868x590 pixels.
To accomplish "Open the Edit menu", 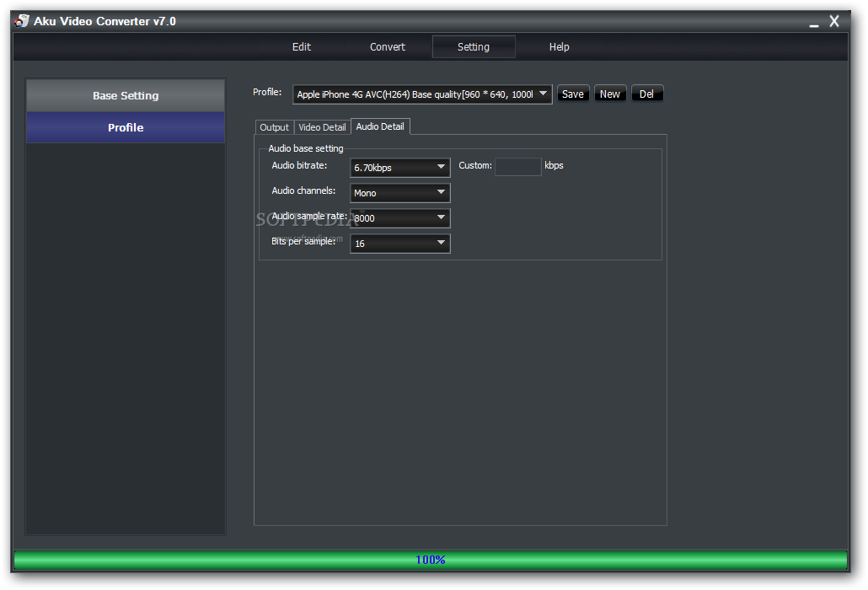I will [301, 47].
